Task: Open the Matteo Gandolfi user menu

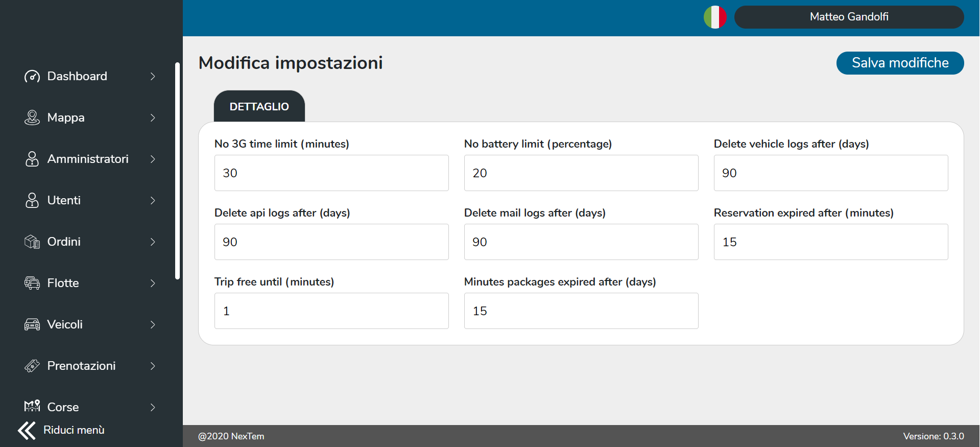Action: point(849,17)
